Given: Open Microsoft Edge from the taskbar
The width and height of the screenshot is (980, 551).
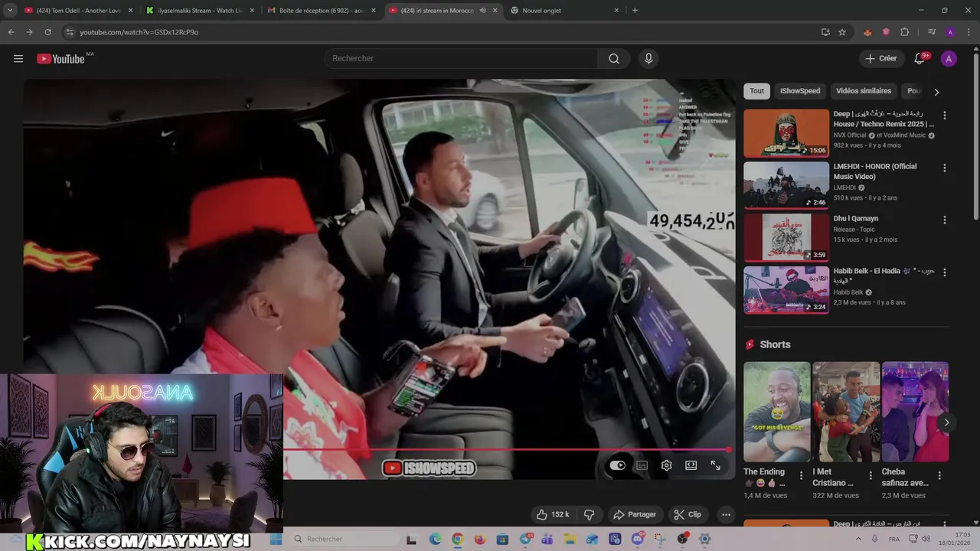Looking at the screenshot, I should click(435, 539).
